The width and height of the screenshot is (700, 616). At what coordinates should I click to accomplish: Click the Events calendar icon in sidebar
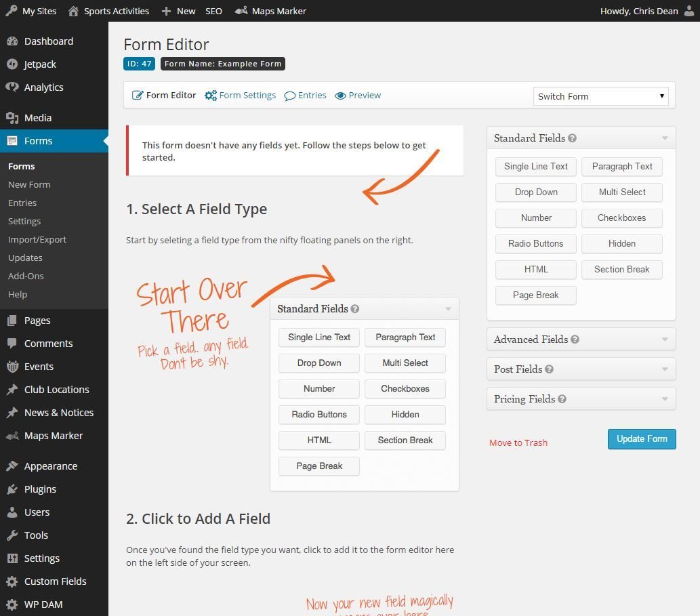12,367
